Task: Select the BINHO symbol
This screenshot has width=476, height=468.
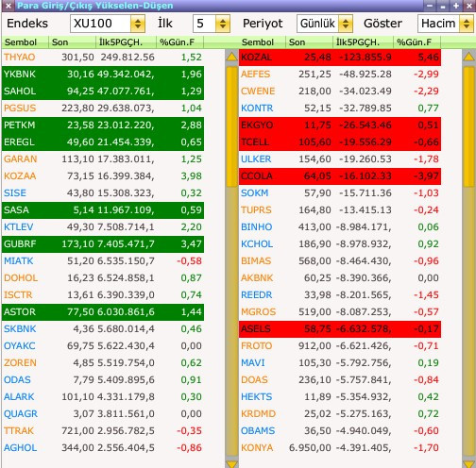Action: [x=257, y=227]
